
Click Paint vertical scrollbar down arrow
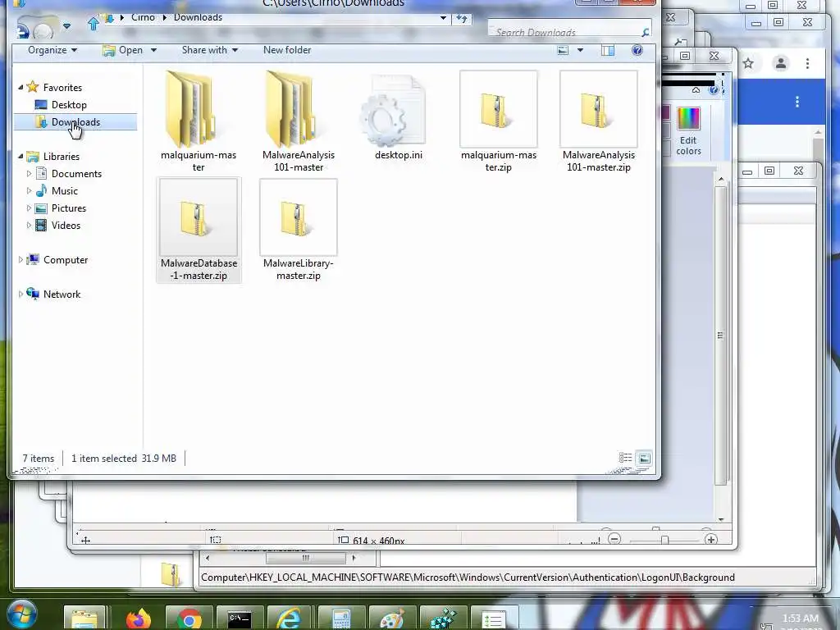pos(721,519)
